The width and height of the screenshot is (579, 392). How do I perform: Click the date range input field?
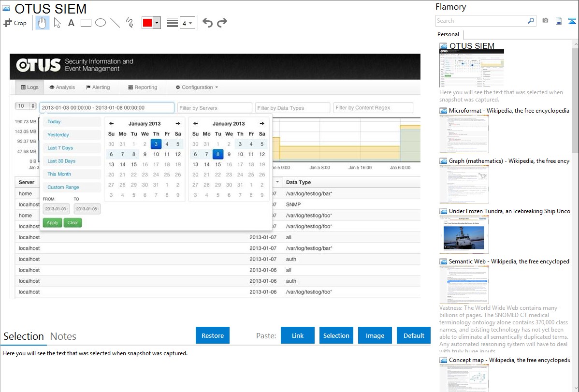(107, 107)
